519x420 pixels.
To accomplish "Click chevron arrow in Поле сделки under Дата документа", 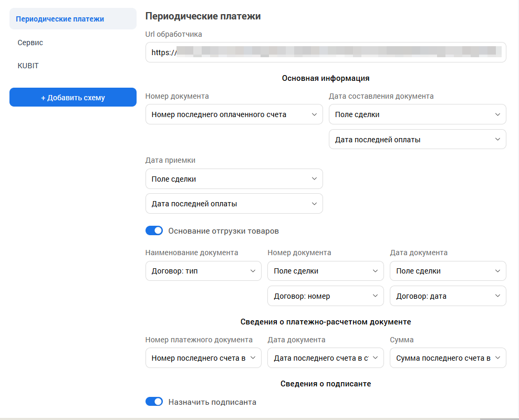I will click(x=497, y=271).
